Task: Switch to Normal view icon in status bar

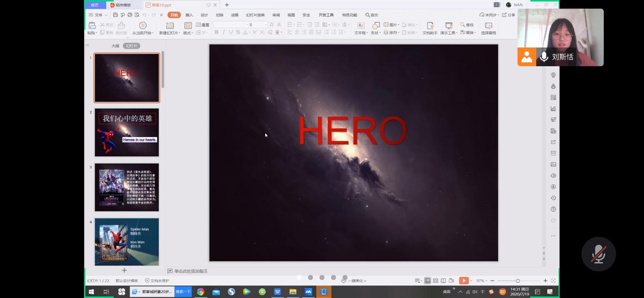Action: click(428, 281)
